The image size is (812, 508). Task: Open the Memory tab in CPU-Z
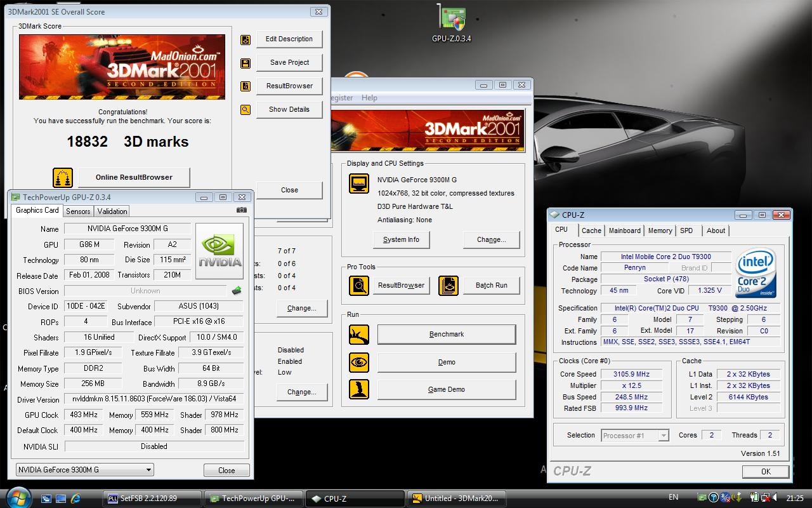pos(660,231)
